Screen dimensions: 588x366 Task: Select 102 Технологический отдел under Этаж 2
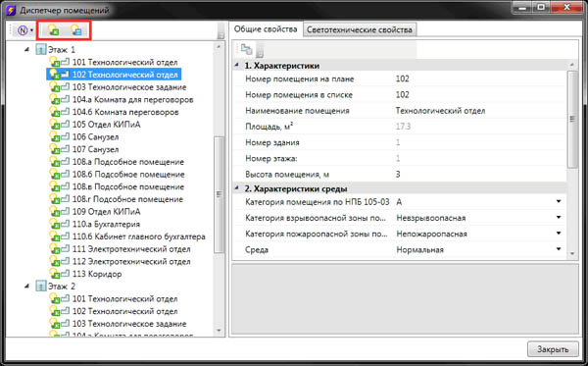pos(124,311)
